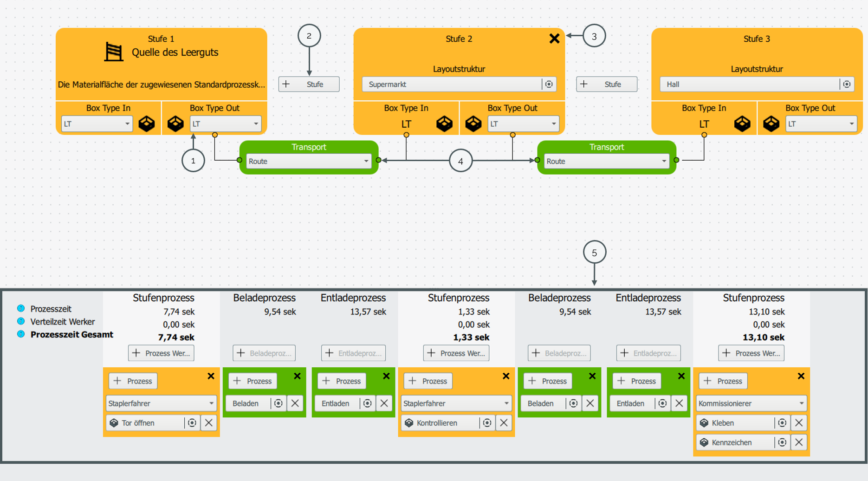The image size is (868, 481).
Task: Open the first Transport Route dropdown
Action: point(309,161)
